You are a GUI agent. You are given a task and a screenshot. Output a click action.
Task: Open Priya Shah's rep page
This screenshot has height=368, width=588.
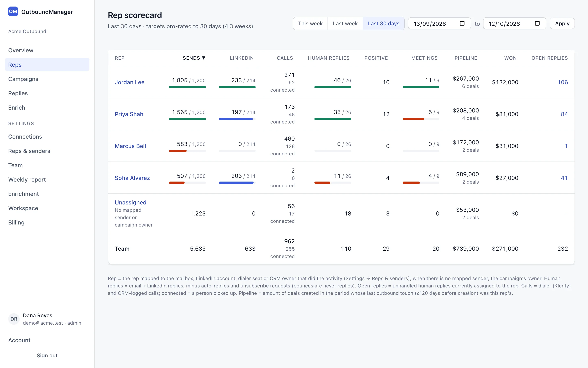click(129, 114)
